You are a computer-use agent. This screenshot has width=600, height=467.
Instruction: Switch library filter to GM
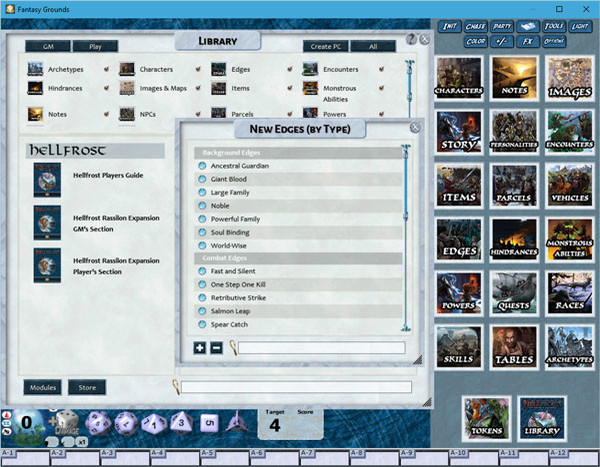pyautogui.click(x=47, y=46)
